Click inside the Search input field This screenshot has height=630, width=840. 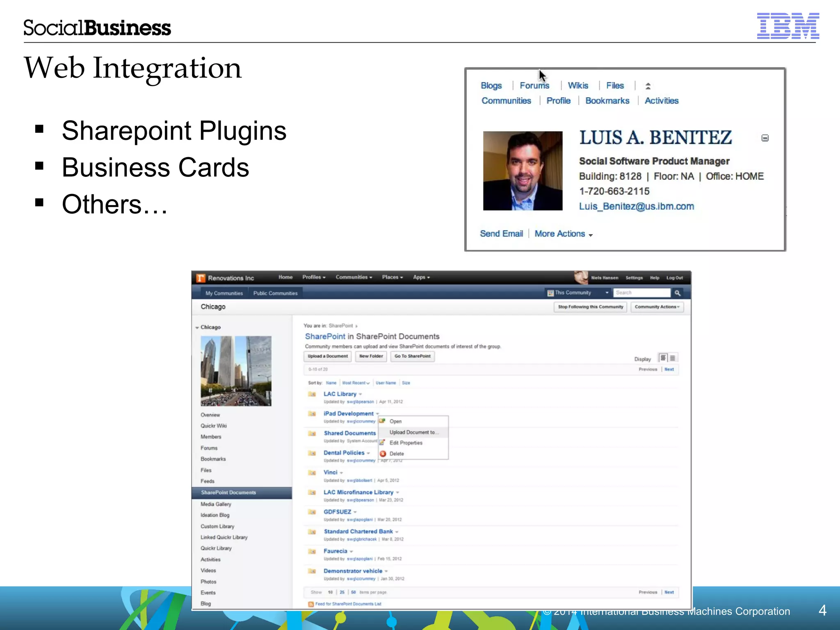click(x=642, y=293)
